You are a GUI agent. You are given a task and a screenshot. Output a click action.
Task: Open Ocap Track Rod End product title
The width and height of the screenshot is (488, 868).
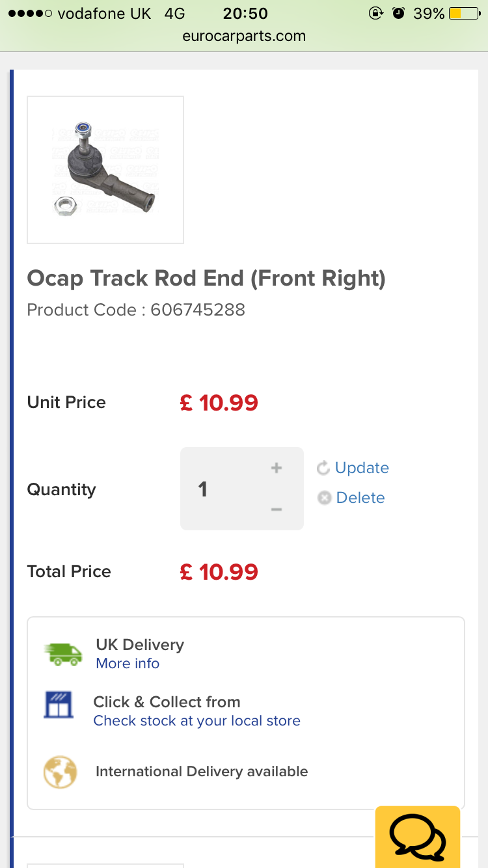206,278
